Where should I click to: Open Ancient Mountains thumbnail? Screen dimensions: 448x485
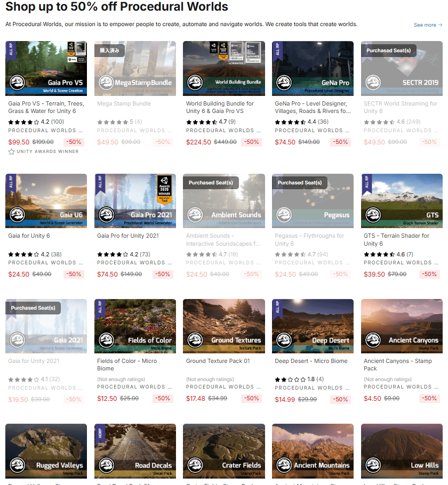[313, 451]
